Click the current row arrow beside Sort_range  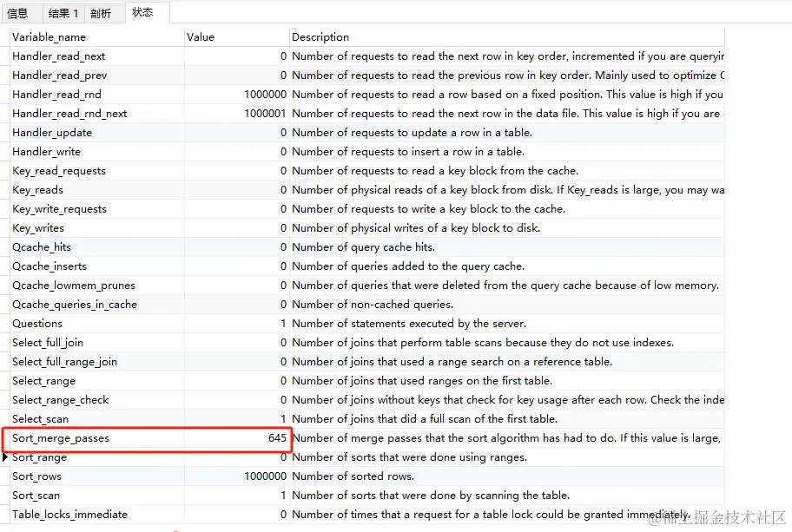click(x=4, y=457)
